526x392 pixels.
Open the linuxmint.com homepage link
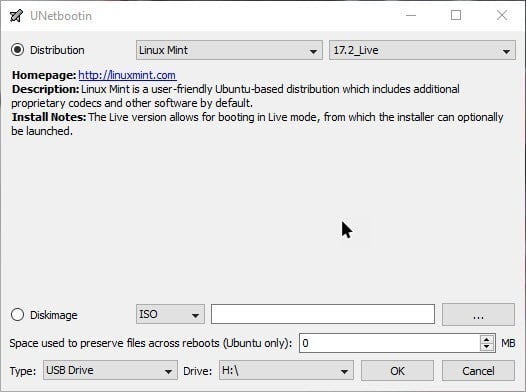coord(127,75)
